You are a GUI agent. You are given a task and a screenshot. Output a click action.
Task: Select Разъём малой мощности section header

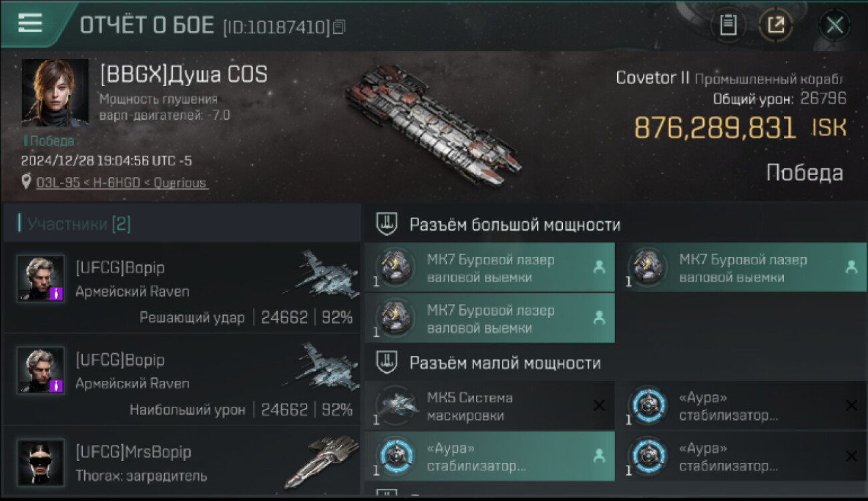pyautogui.click(x=505, y=363)
